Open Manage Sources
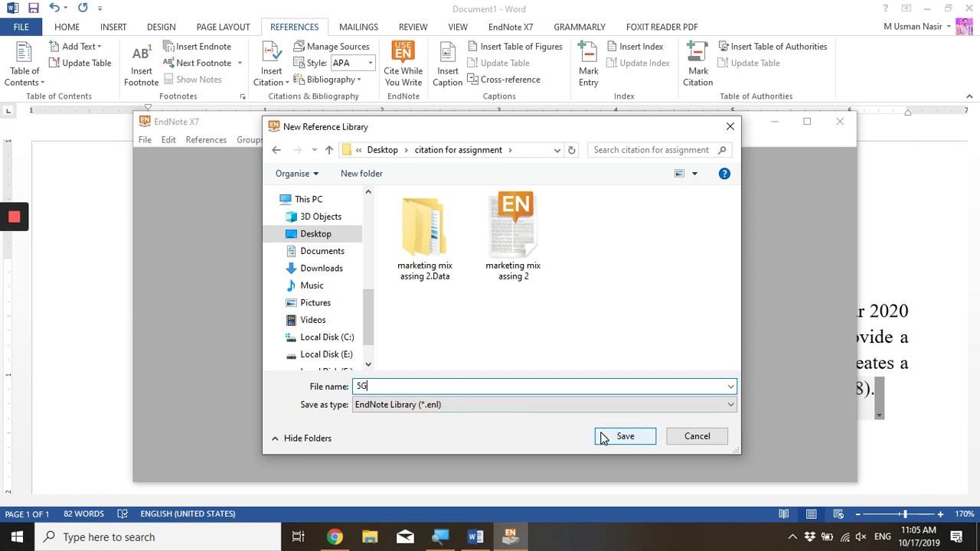This screenshot has width=980, height=551. (x=332, y=47)
